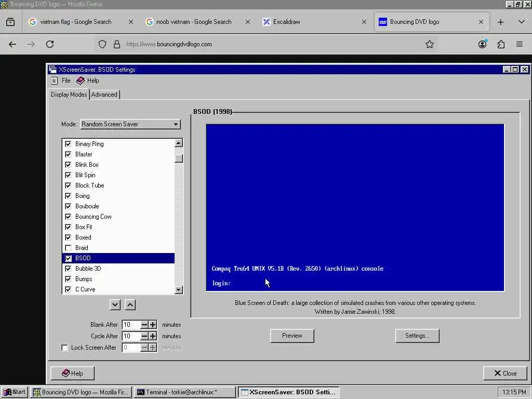Close the noob vietnam Google Search tab
The image size is (532, 399).
point(248,22)
